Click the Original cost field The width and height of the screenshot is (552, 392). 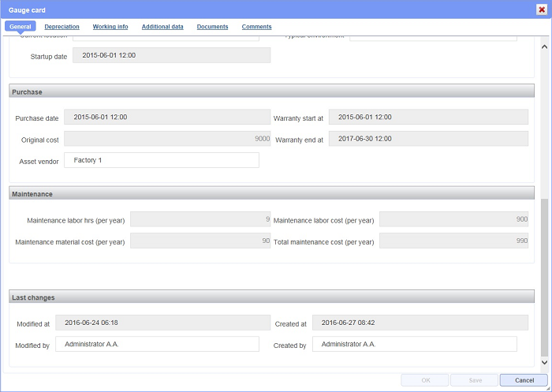coord(167,139)
